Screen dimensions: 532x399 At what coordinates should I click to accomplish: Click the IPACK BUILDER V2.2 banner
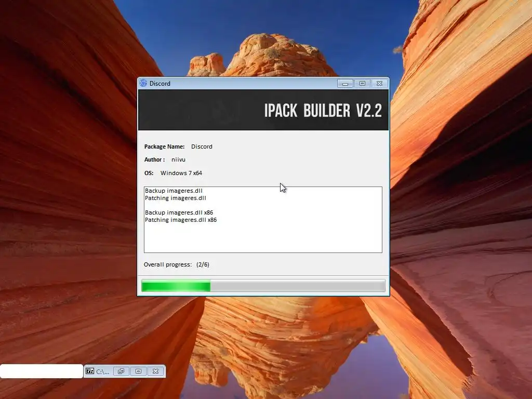263,110
